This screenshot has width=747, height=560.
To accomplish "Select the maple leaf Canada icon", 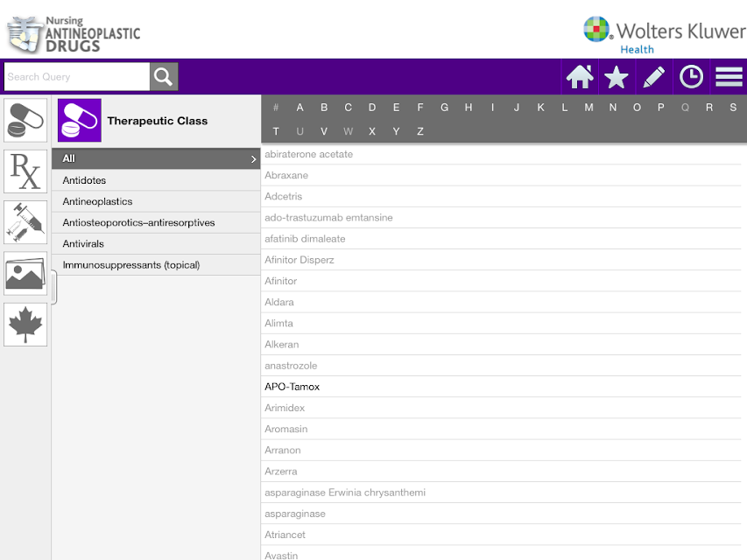I will click(x=25, y=325).
